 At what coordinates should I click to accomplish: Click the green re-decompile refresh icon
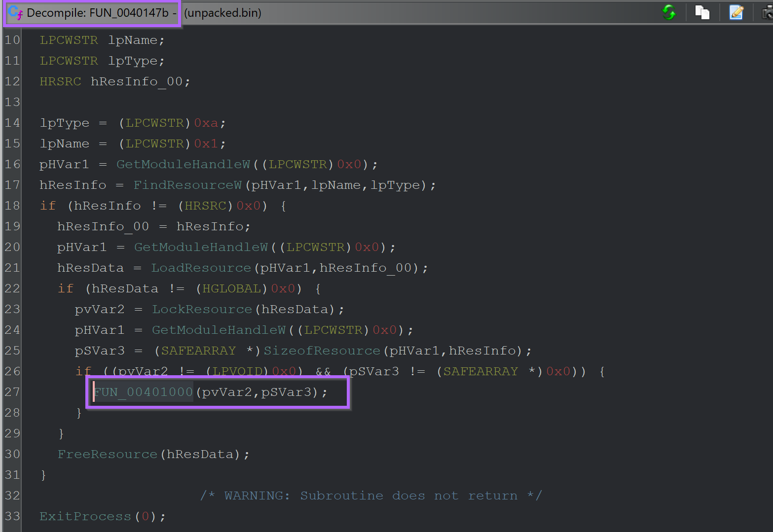(x=669, y=12)
